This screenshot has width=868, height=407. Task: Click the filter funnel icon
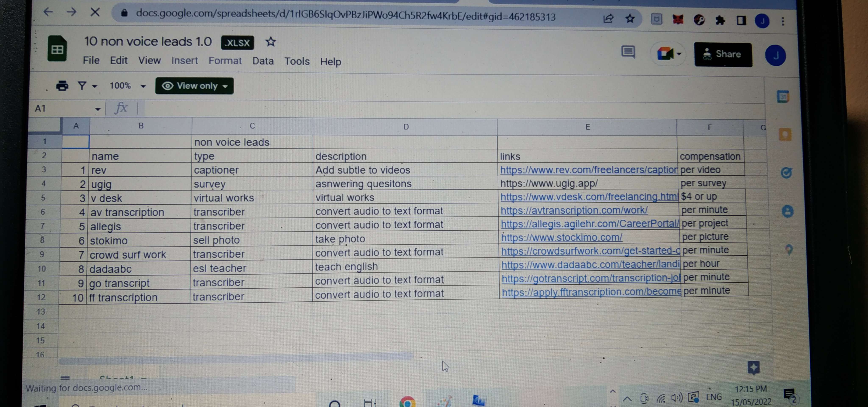[82, 86]
